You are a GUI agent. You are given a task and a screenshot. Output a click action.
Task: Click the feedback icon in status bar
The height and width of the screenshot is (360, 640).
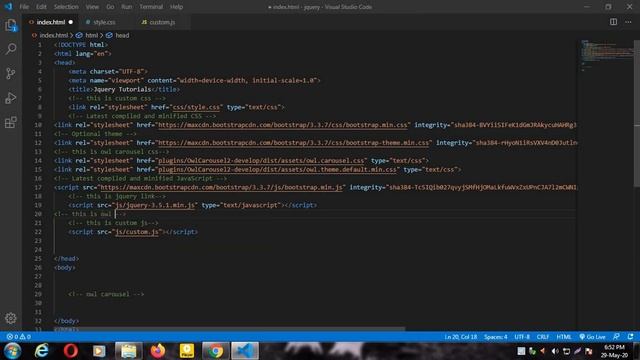[x=616, y=337]
